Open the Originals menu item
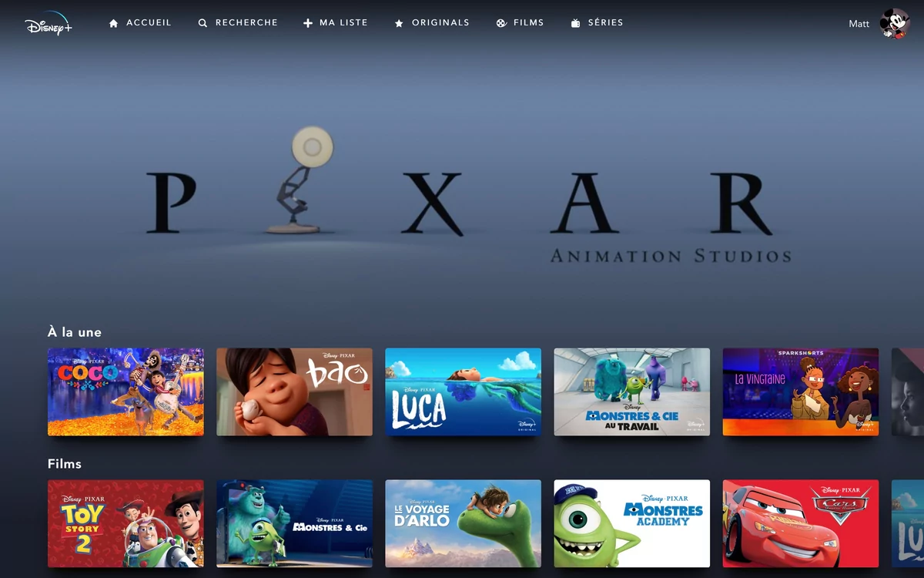Viewport: 924px width, 578px height. [440, 23]
